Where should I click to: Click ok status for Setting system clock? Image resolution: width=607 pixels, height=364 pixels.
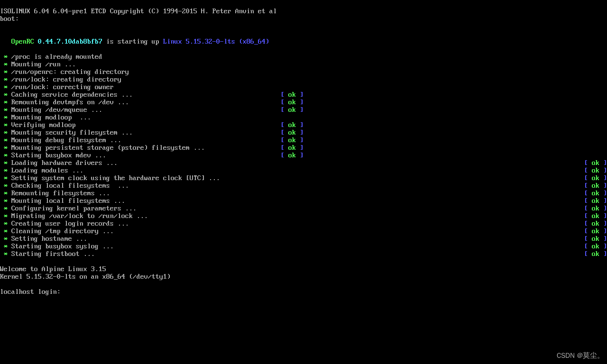(x=596, y=178)
